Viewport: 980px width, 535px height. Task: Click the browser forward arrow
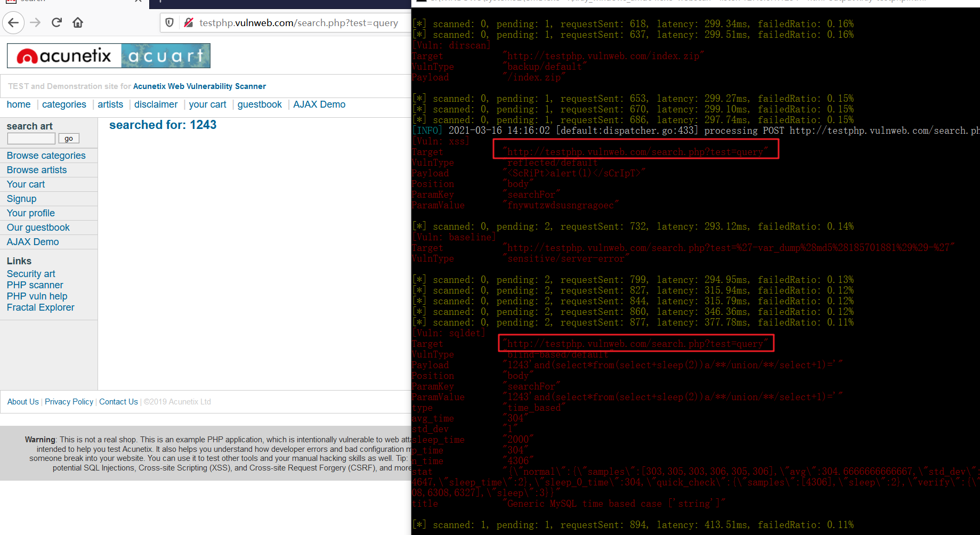click(x=35, y=22)
